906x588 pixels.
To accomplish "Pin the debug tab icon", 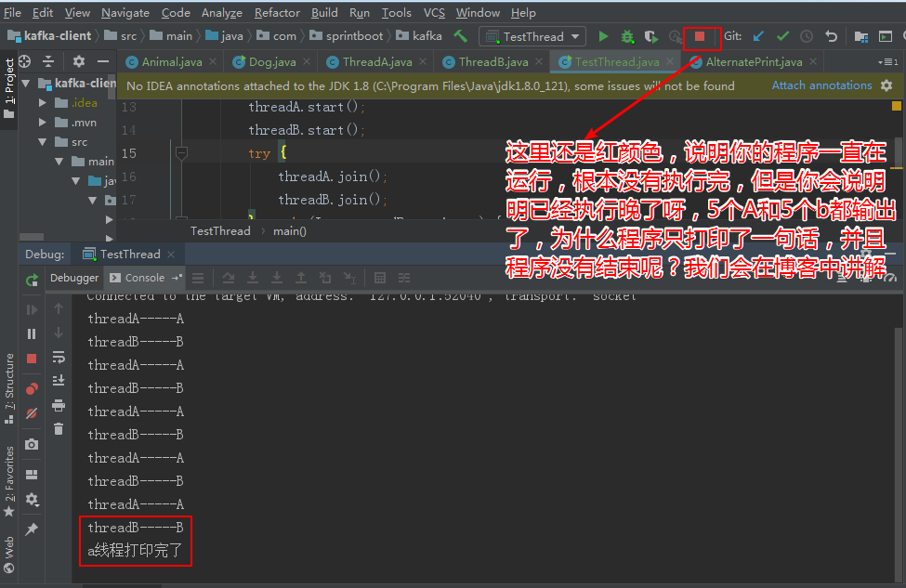I will coord(32,529).
